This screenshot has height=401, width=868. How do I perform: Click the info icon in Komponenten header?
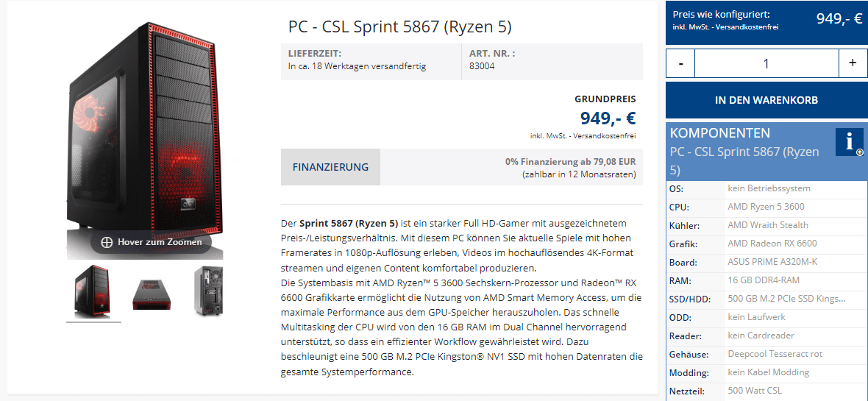click(849, 141)
